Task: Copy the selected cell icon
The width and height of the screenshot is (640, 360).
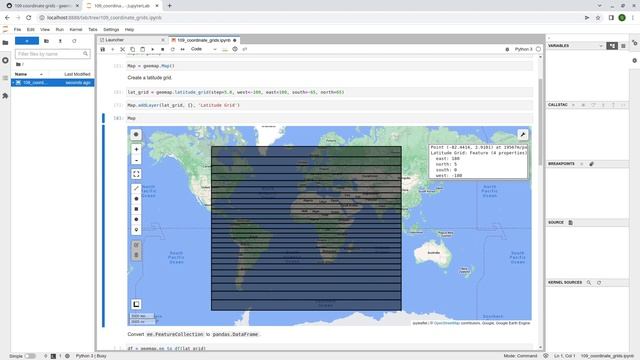Action: click(132, 49)
